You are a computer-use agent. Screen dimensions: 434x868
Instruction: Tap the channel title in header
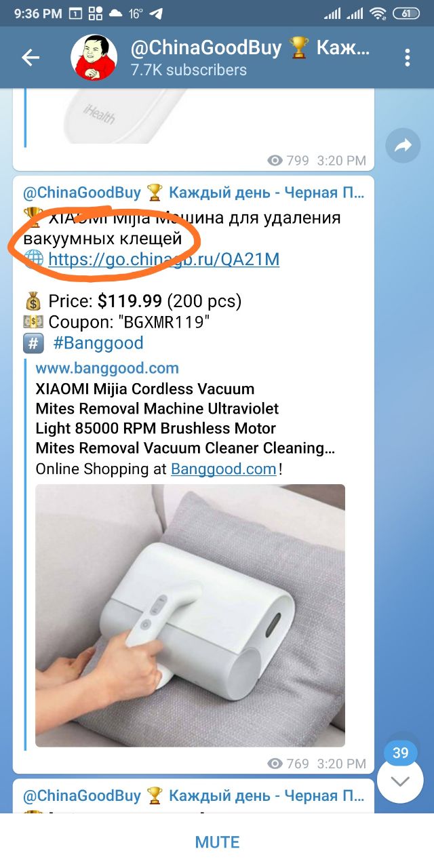point(251,48)
